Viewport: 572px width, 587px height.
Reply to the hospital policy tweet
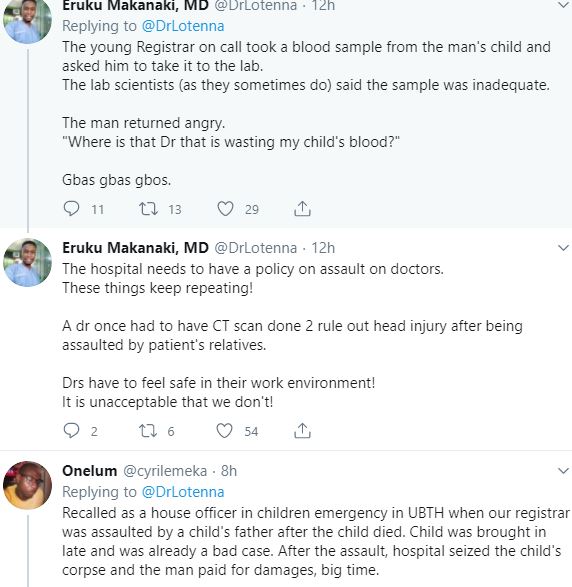(71, 431)
